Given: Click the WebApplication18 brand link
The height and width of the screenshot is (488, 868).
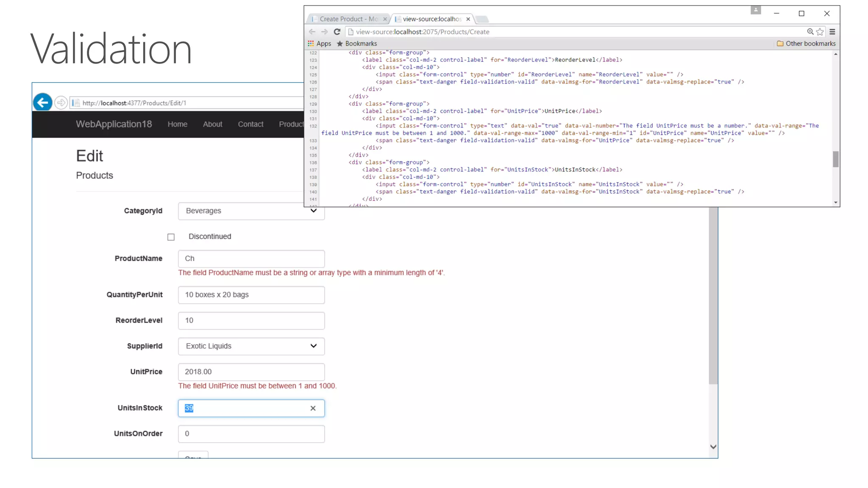Looking at the screenshot, I should pos(114,124).
